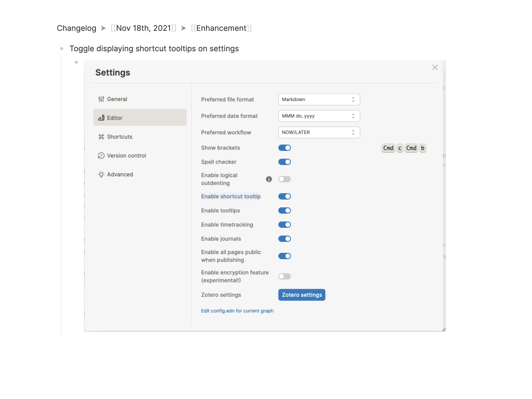Click the Zotero settings button
This screenshot has width=532, height=399.
(301, 295)
